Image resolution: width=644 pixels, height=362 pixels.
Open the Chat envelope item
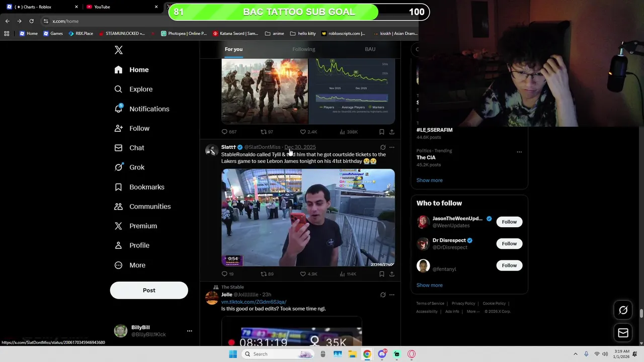tap(129, 148)
